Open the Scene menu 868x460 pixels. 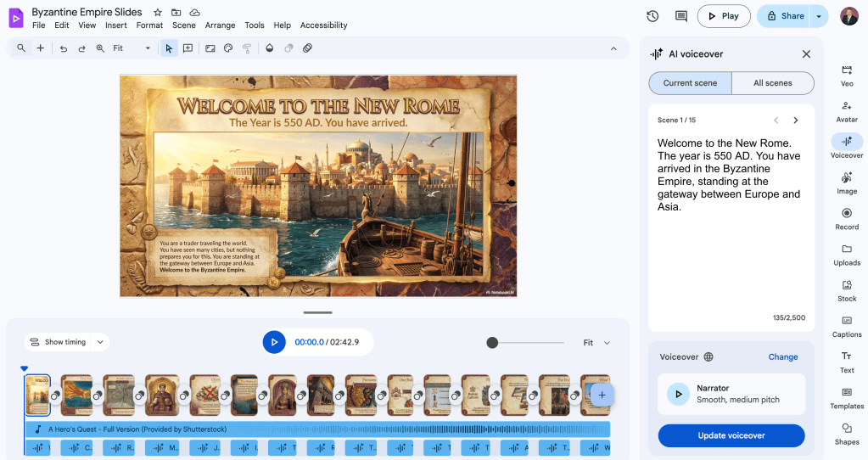(x=183, y=25)
